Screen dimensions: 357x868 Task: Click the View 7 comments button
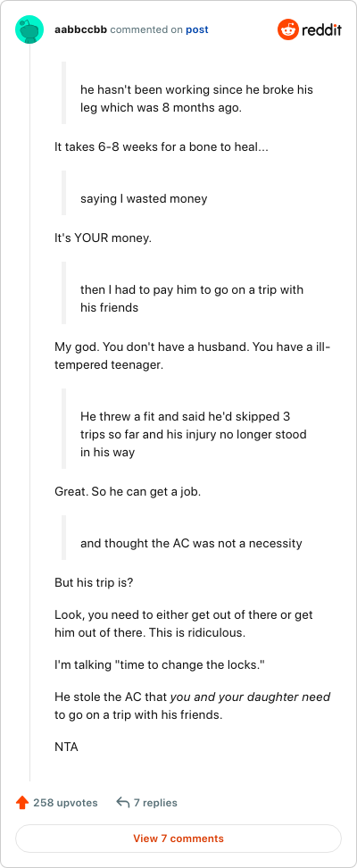pyautogui.click(x=178, y=839)
